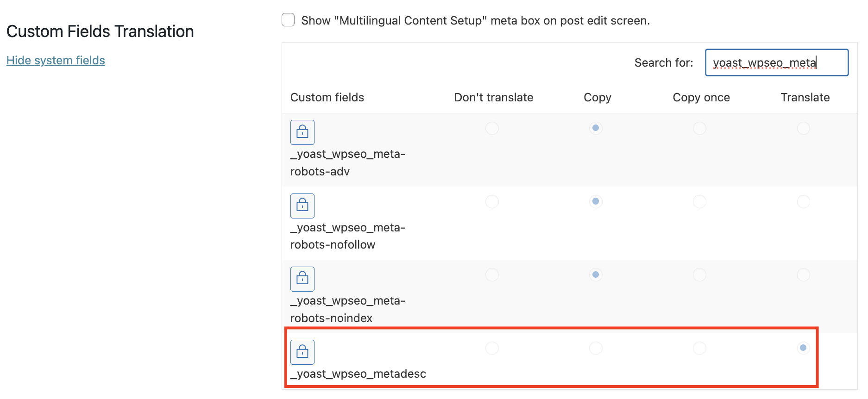Select Copy once for _yoast_wpseo_metadesc
868x399 pixels.
click(699, 348)
